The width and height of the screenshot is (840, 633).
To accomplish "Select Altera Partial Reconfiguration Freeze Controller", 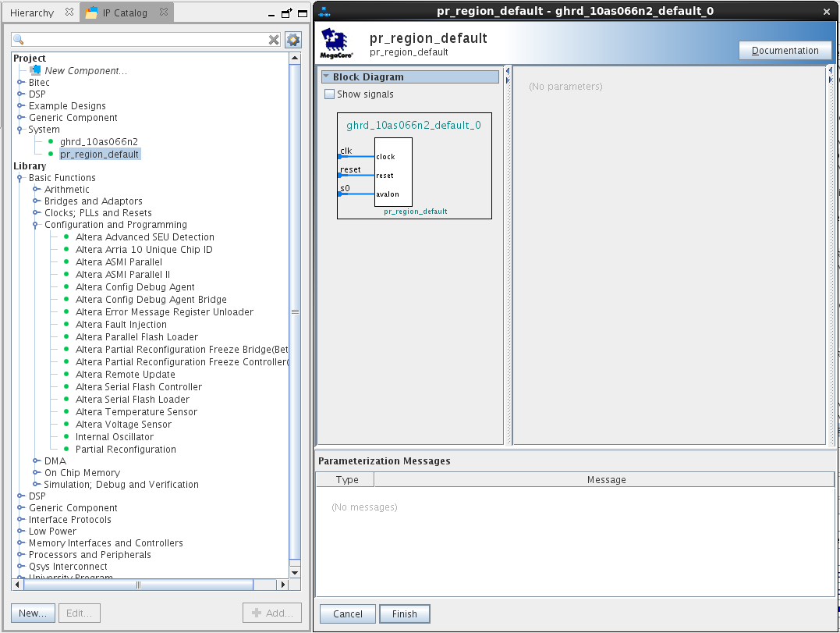I will [x=182, y=362].
